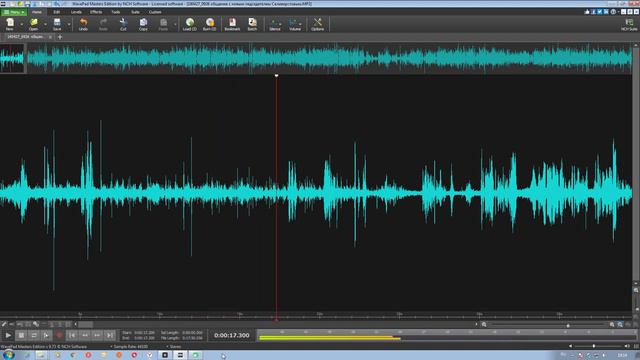Click the Open file toolbar icon
Screen dimensions: 640x360
(x=33, y=24)
